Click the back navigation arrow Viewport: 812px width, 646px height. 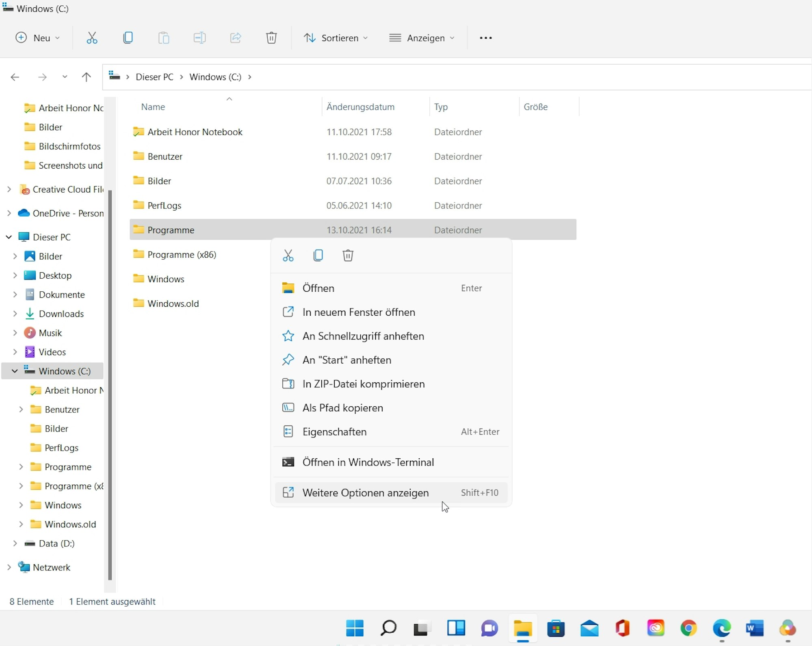pos(15,77)
